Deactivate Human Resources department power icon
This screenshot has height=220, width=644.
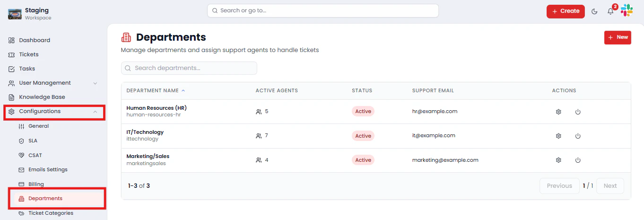coord(578,112)
